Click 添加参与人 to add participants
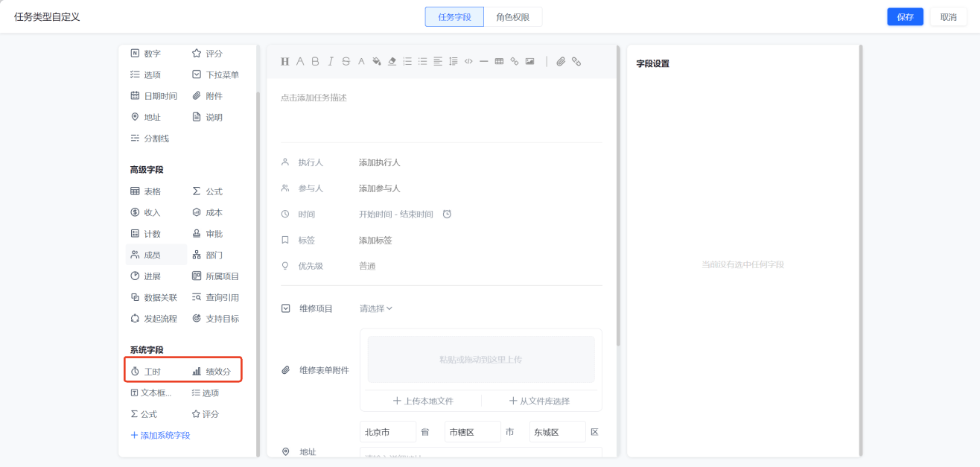The height and width of the screenshot is (467, 980). pos(380,188)
